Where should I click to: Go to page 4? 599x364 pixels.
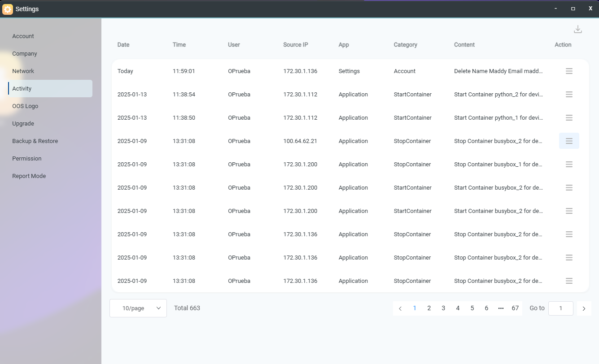coord(458,308)
